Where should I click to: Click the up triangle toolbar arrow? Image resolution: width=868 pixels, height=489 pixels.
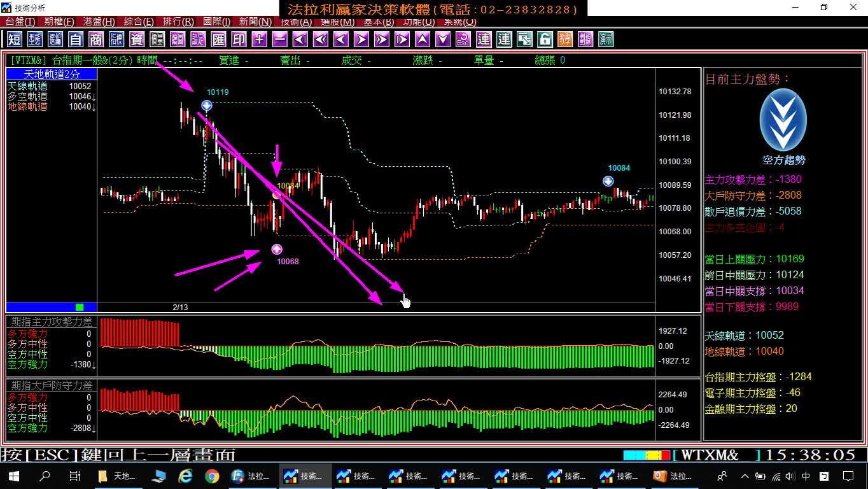click(422, 39)
